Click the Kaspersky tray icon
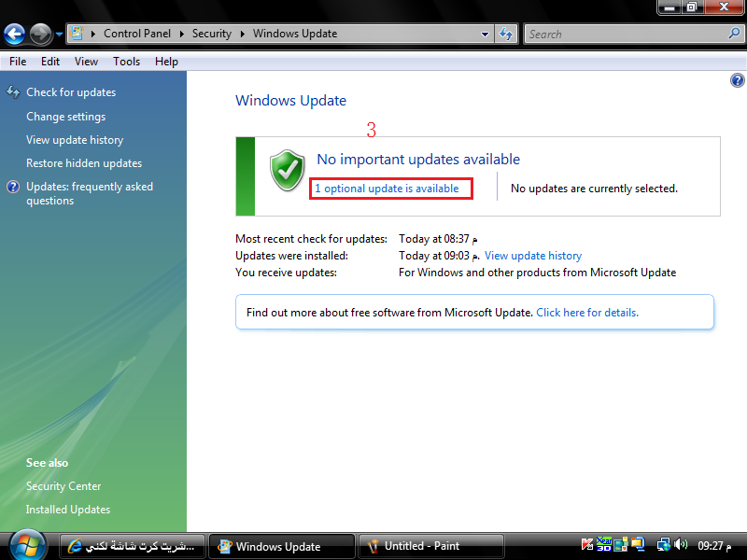The image size is (747, 560). (x=587, y=544)
